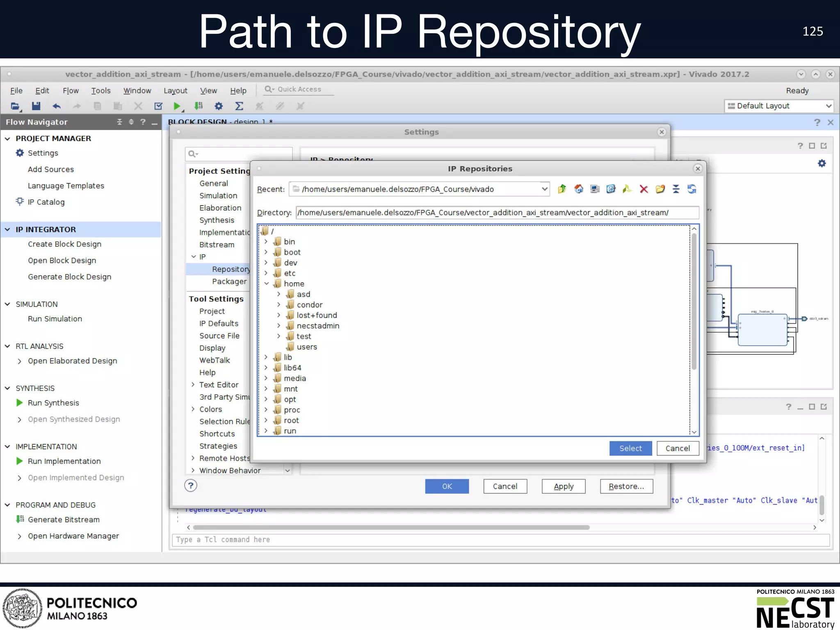Click OK in Settings dialog
This screenshot has height=630, width=840.
pos(447,486)
